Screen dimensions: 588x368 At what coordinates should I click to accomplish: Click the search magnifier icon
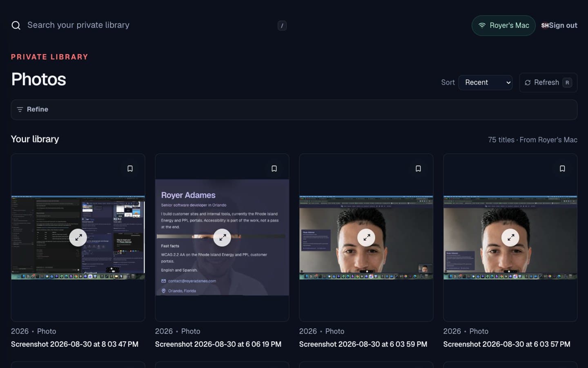(16, 25)
